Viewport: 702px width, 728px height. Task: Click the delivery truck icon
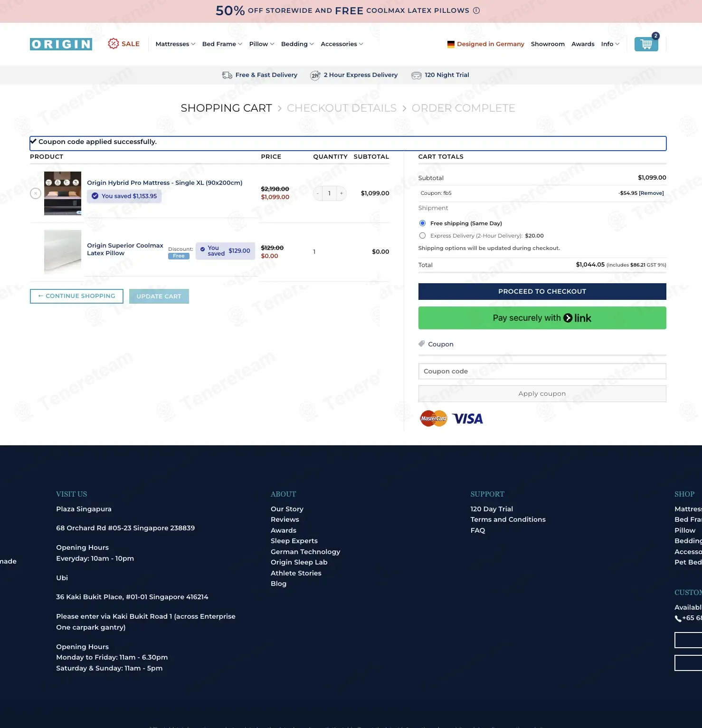(x=227, y=75)
